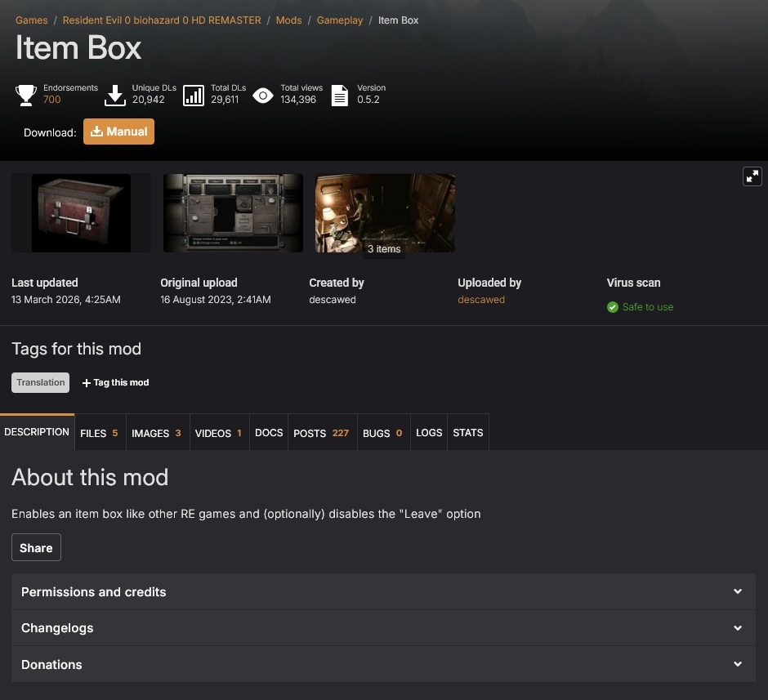Click the Safe to use virus scan link

[x=648, y=307]
